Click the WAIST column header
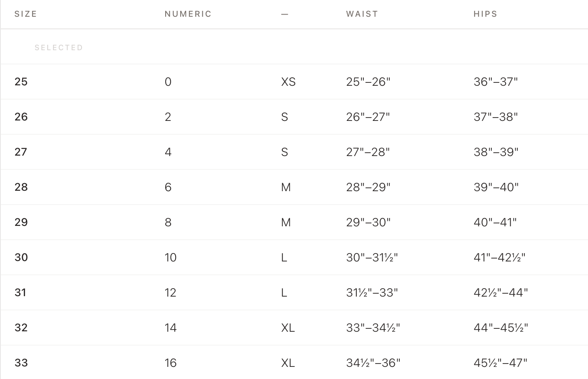The image size is (588, 379). tap(362, 14)
